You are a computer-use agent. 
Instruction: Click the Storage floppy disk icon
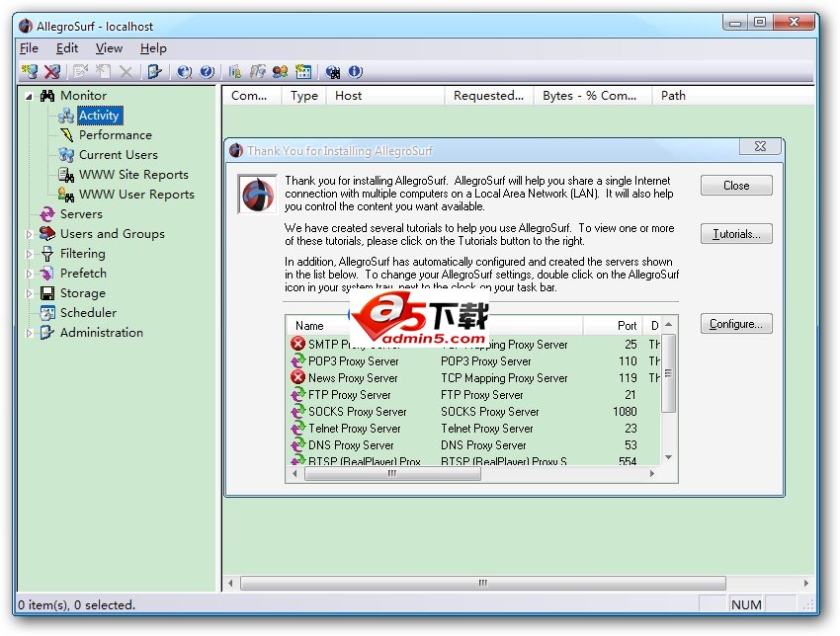(48, 293)
